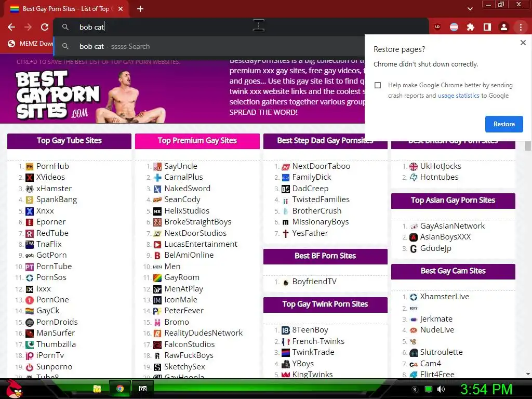Click the SpankBang favicon icon
Screen dimensions: 532x399
(30, 200)
